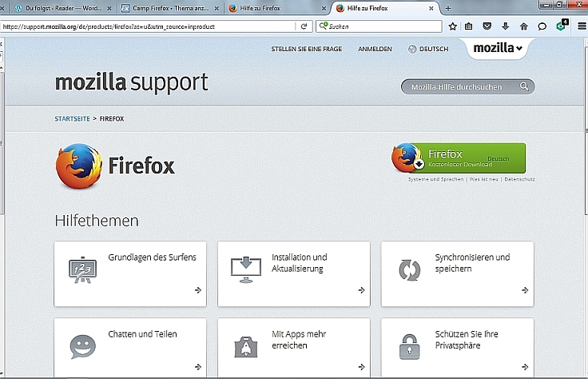Reload the page with the refresh icon
The width and height of the screenshot is (588, 379).
tap(304, 26)
